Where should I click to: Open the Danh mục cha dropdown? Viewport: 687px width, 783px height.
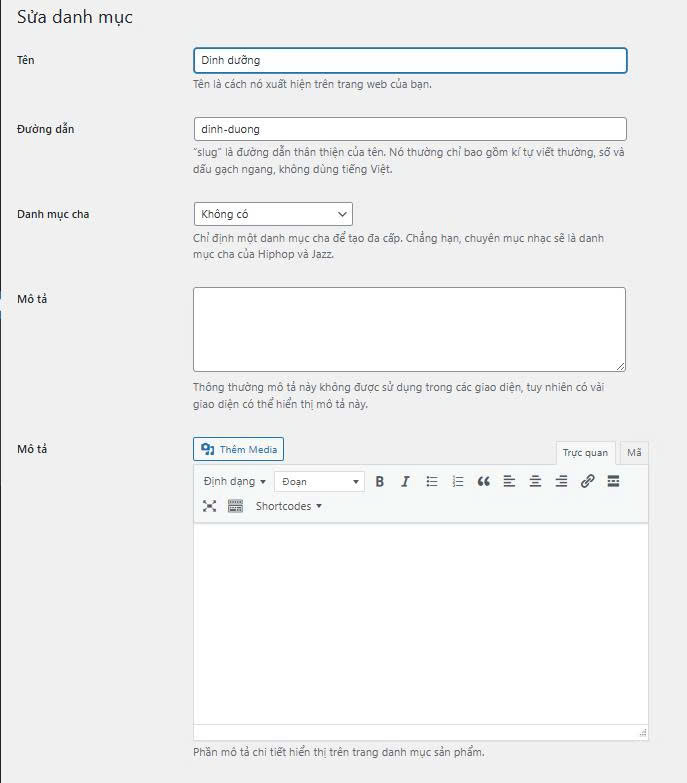click(272, 214)
